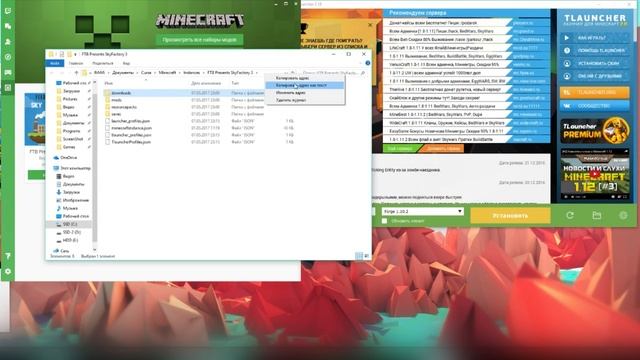Switch Explorer to details view icon
The height and width of the screenshot is (360, 640).
(x=359, y=256)
